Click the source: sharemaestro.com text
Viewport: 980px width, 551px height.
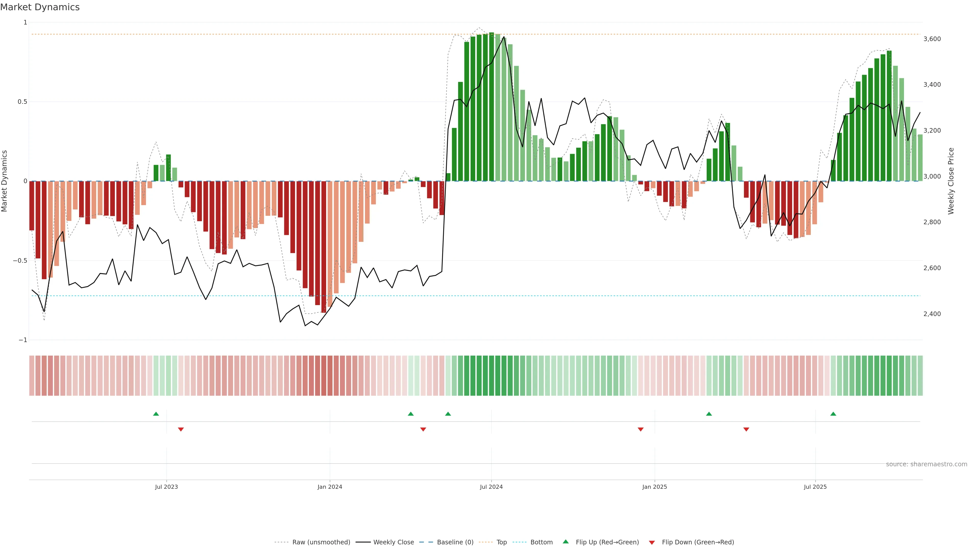(926, 464)
